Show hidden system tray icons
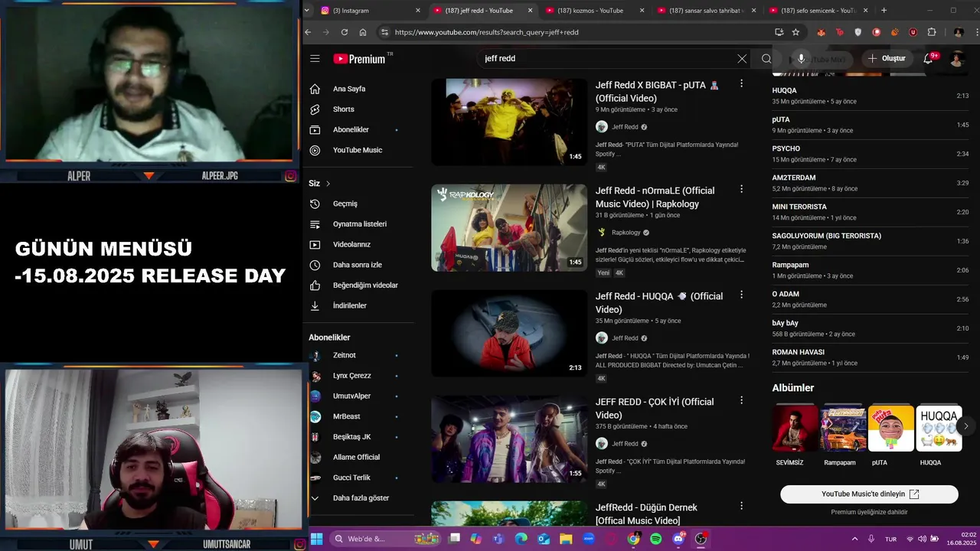 coord(854,539)
